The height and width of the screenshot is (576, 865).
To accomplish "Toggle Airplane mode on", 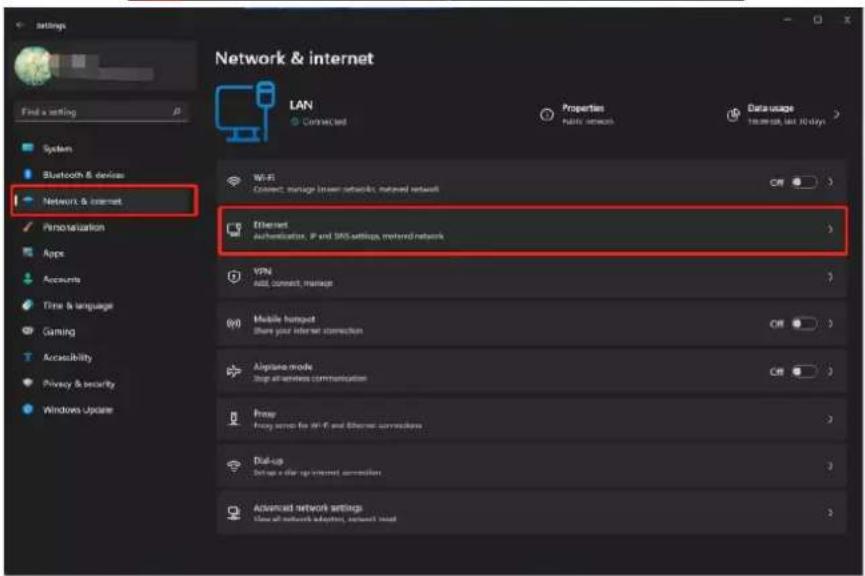I will 804,371.
